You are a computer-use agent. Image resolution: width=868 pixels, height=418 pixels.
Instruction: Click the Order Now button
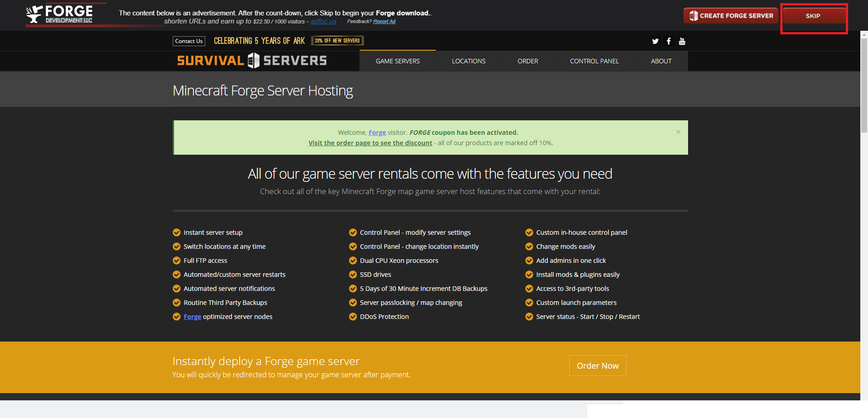tap(598, 366)
